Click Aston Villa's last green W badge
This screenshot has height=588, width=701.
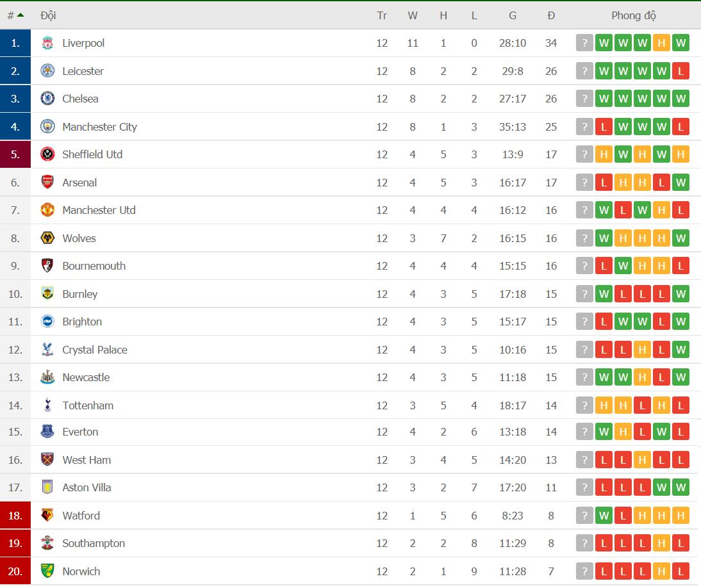680,487
